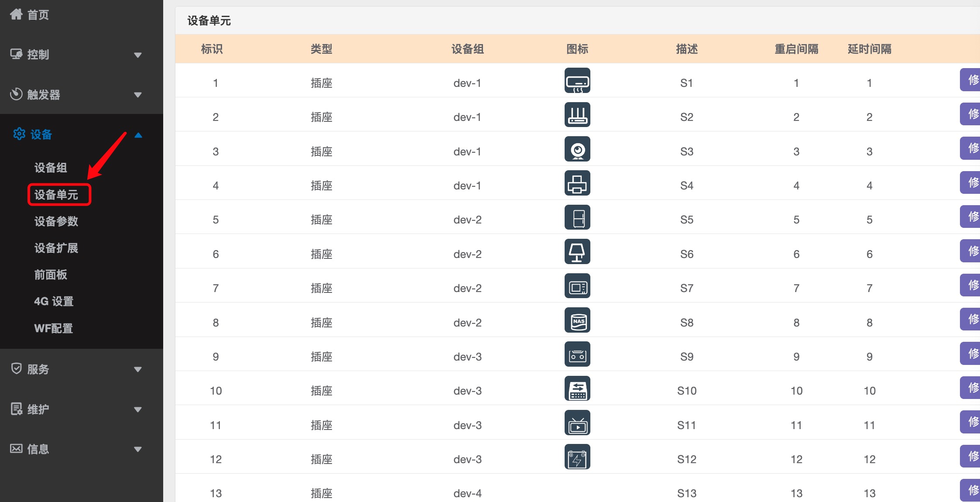
Task: Click the modify button for row S7
Action: tap(970, 285)
